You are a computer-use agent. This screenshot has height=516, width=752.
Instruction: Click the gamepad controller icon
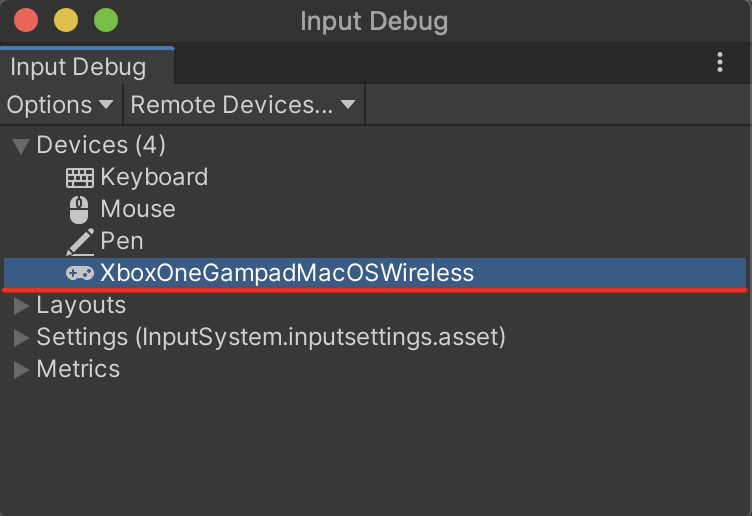click(80, 273)
